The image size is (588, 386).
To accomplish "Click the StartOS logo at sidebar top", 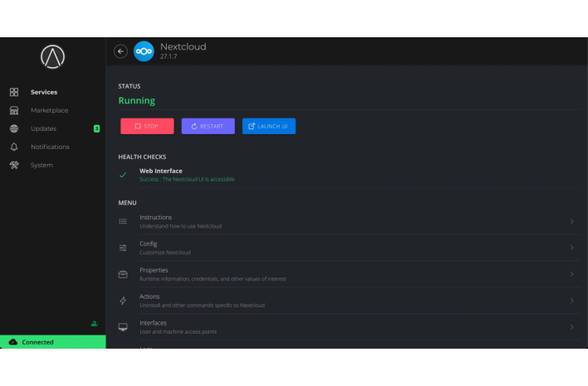I will tap(53, 57).
